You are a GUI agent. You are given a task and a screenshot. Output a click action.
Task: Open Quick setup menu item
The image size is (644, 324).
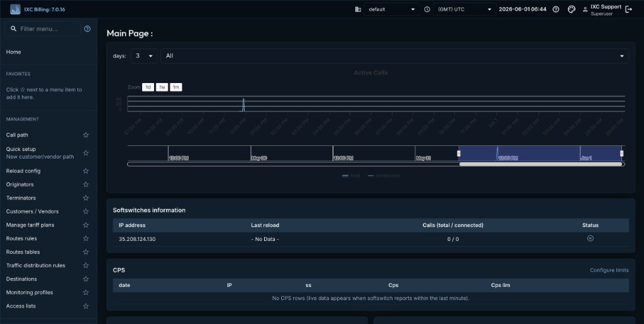pos(40,153)
